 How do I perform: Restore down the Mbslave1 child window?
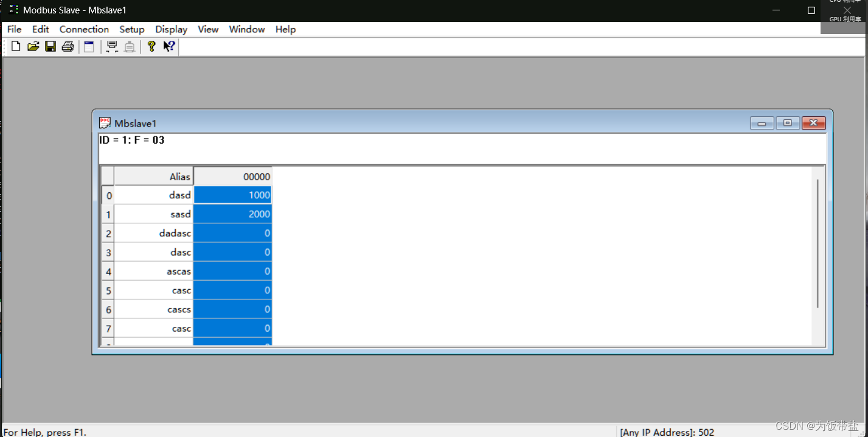pos(787,122)
